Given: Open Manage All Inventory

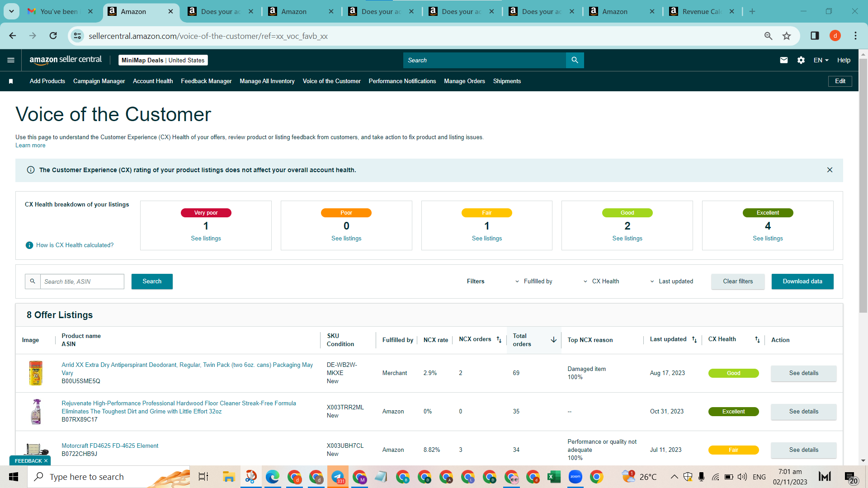Looking at the screenshot, I should [267, 81].
